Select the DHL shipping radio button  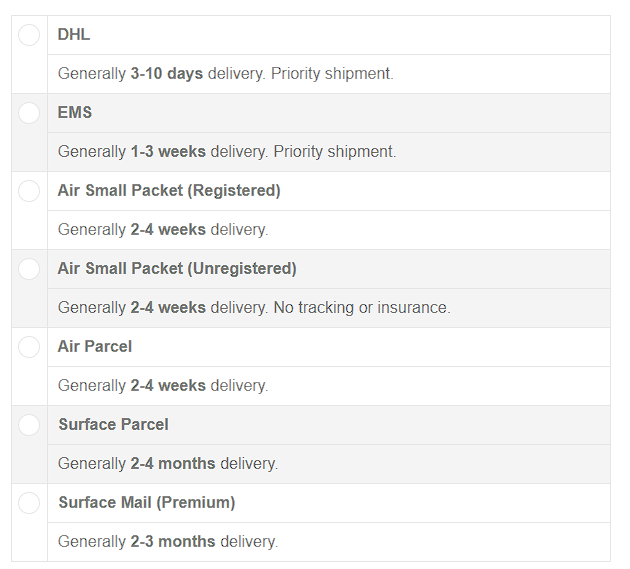pyautogui.click(x=29, y=35)
